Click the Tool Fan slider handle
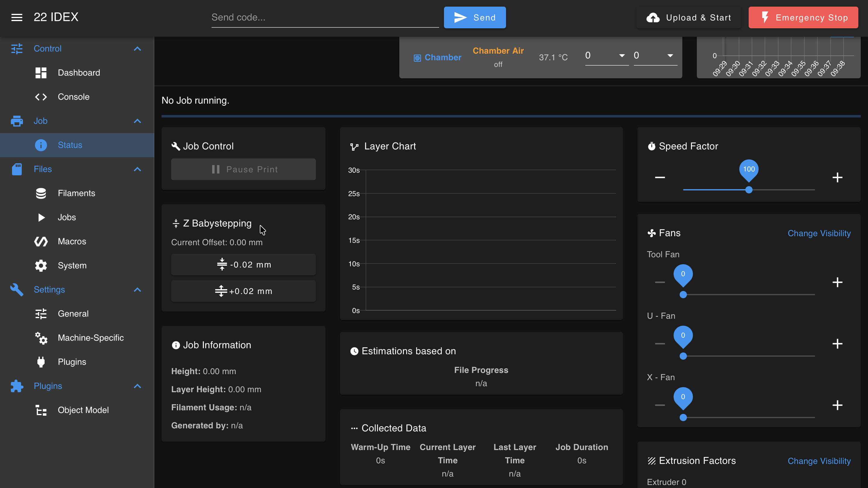The image size is (868, 488). (683, 295)
